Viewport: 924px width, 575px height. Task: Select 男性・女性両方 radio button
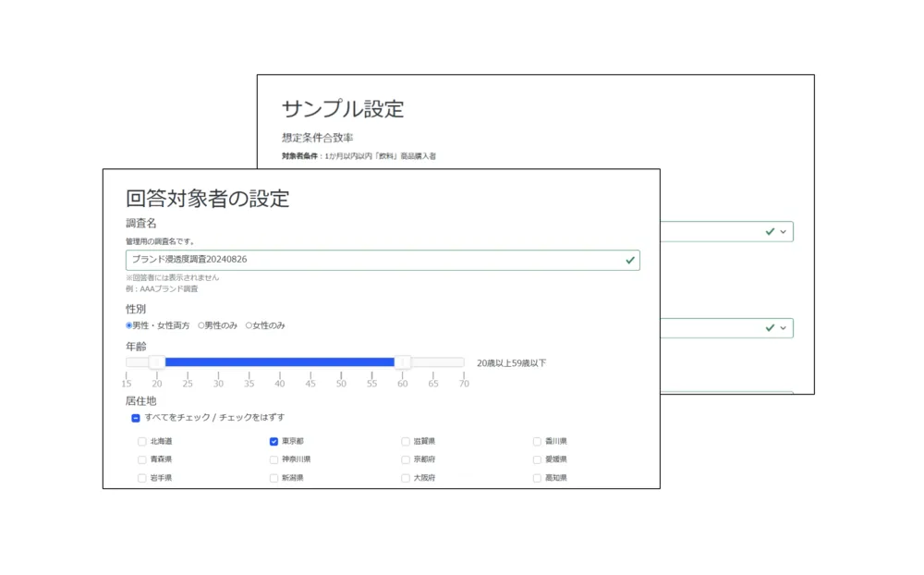click(129, 325)
